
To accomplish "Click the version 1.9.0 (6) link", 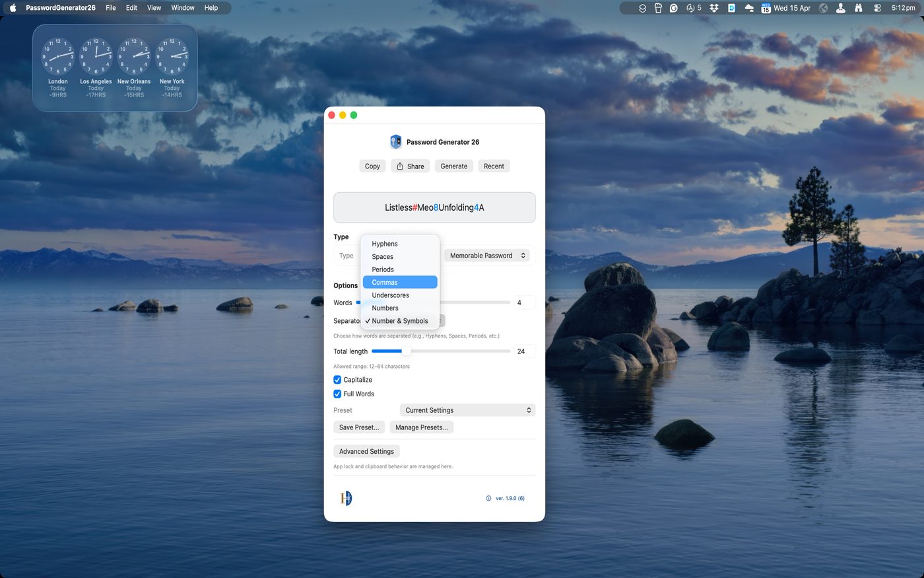I will 510,499.
